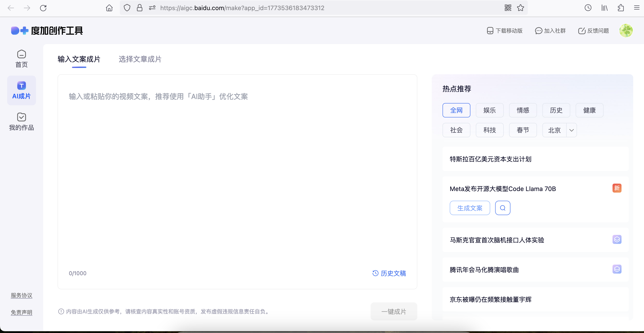The image size is (644, 333).
Task: Click the 热点推荐 heading
Action: 456,89
